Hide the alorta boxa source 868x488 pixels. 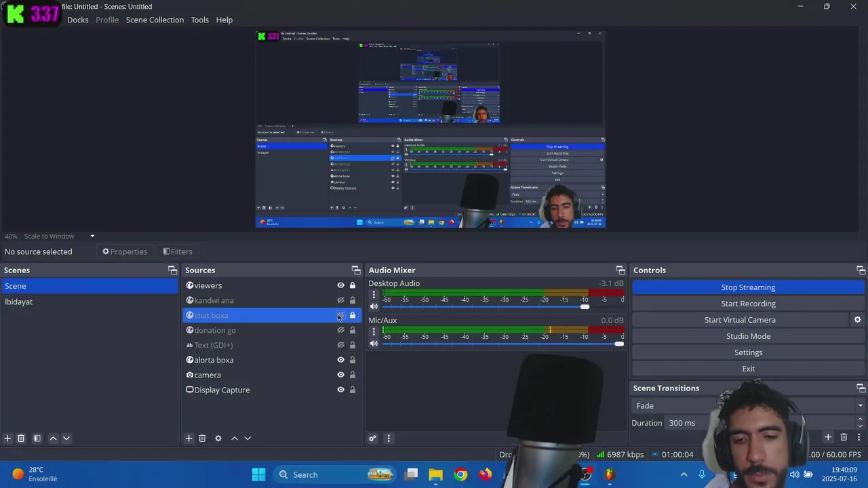341,360
